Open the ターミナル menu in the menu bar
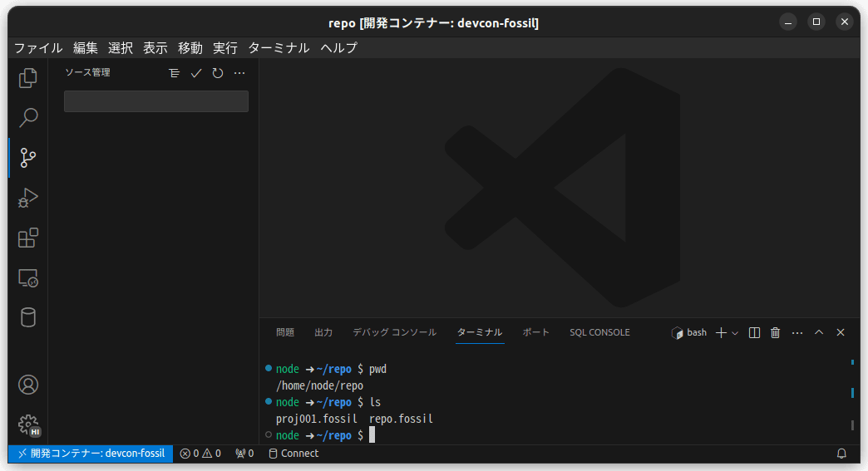 tap(279, 48)
